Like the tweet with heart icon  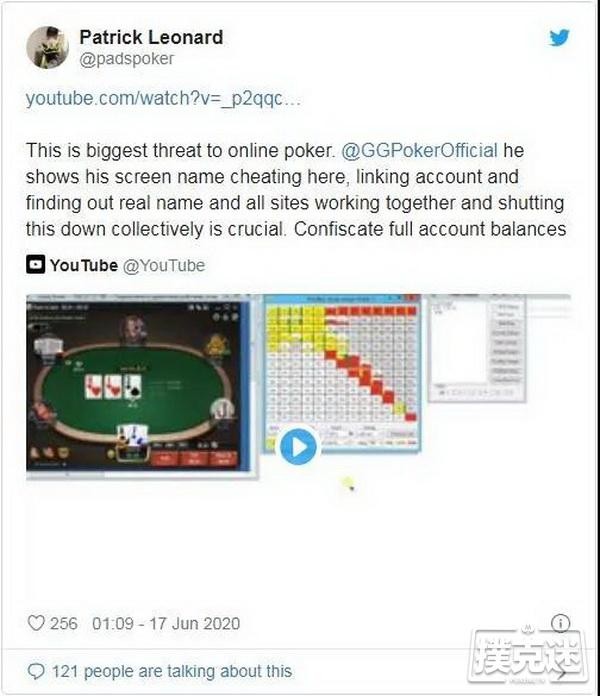point(36,623)
